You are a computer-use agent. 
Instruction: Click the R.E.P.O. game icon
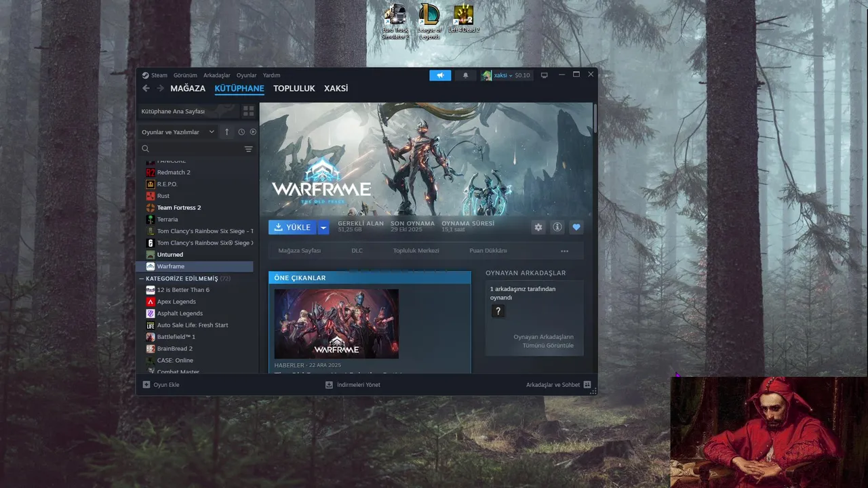[x=151, y=184]
